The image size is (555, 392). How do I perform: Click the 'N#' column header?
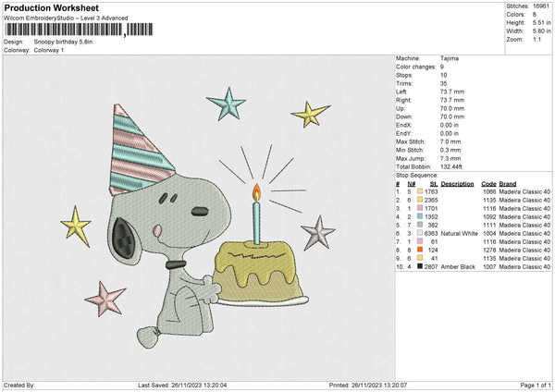coord(412,184)
